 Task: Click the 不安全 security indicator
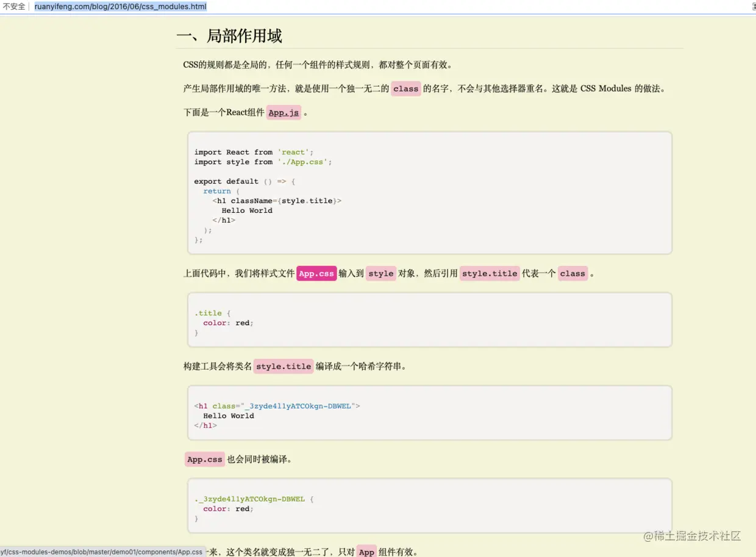pyautogui.click(x=14, y=7)
